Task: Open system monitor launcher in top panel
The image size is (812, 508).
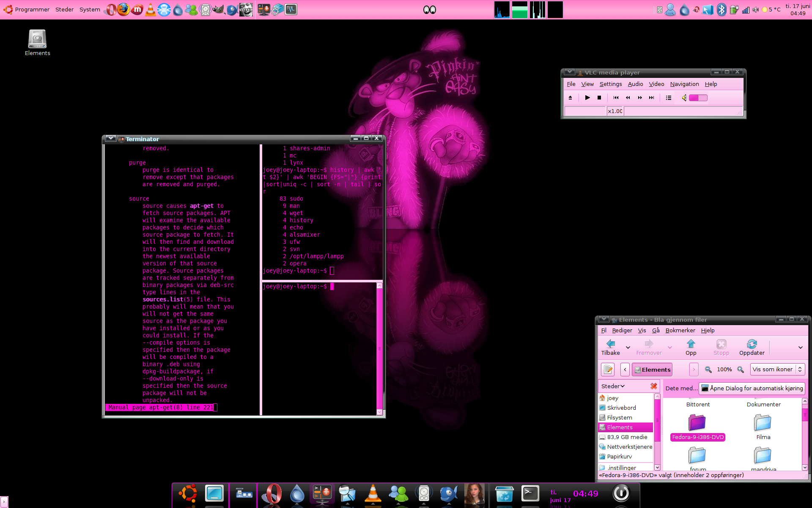Action: 291,9
